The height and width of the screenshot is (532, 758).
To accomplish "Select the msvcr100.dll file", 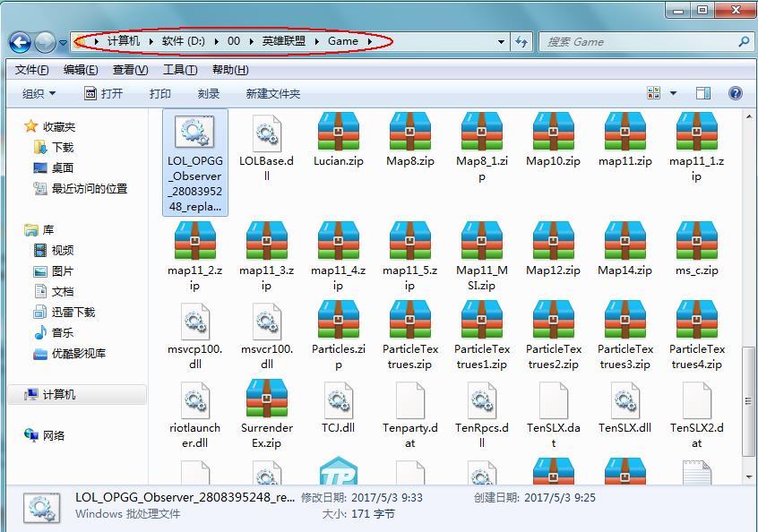I will pyautogui.click(x=266, y=336).
